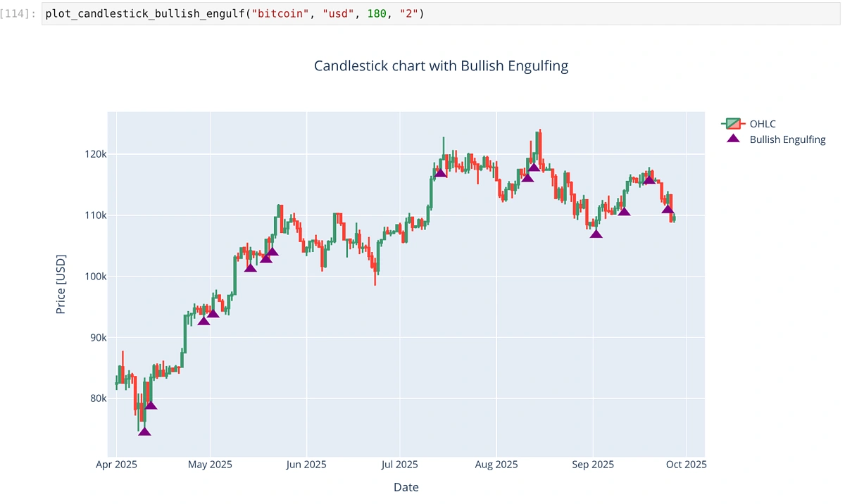Click the Date x-axis title
Screen dimensions: 845x504
(406, 487)
